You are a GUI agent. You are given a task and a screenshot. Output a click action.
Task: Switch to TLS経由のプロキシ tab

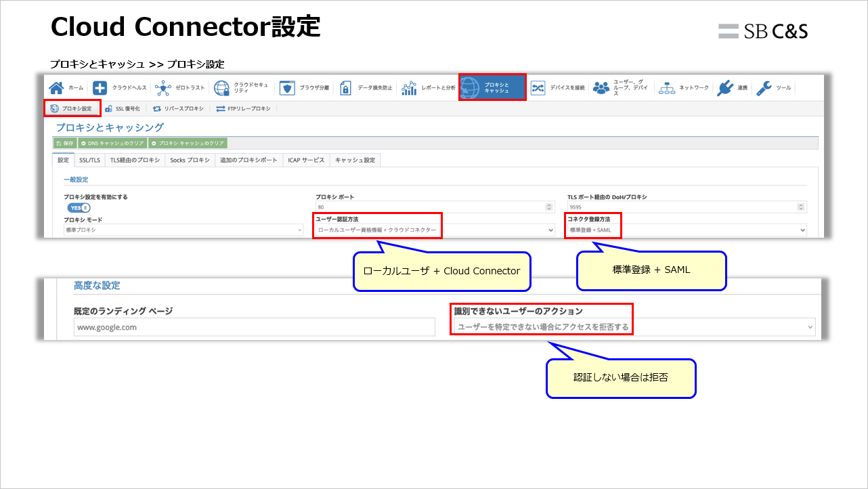[x=135, y=161]
